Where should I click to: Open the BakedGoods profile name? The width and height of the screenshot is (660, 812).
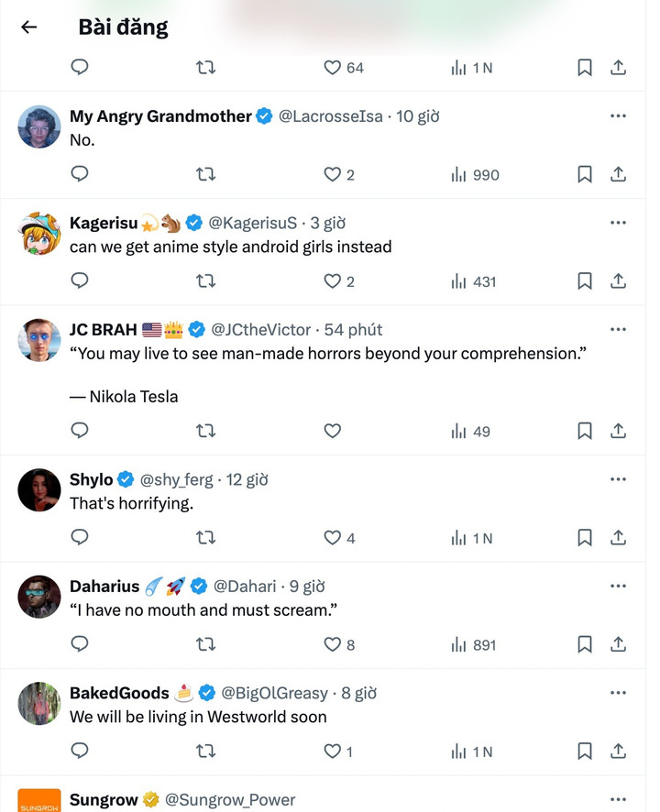pos(119,693)
